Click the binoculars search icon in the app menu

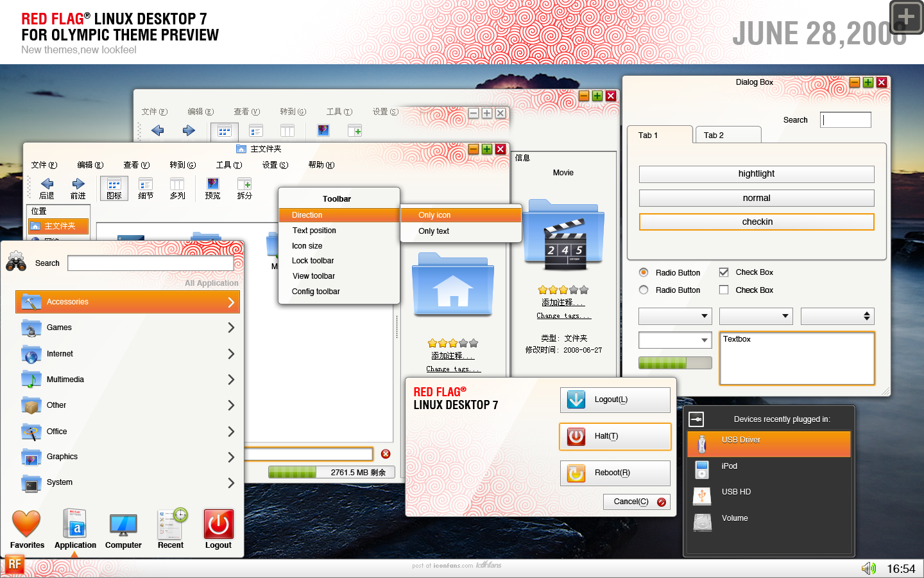pyautogui.click(x=16, y=262)
